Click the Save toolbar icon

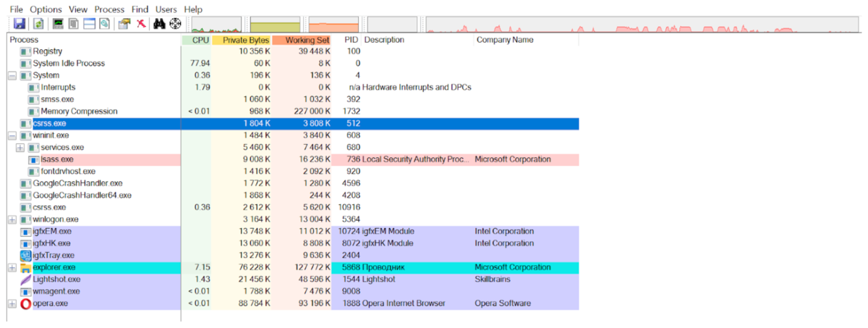[18, 24]
